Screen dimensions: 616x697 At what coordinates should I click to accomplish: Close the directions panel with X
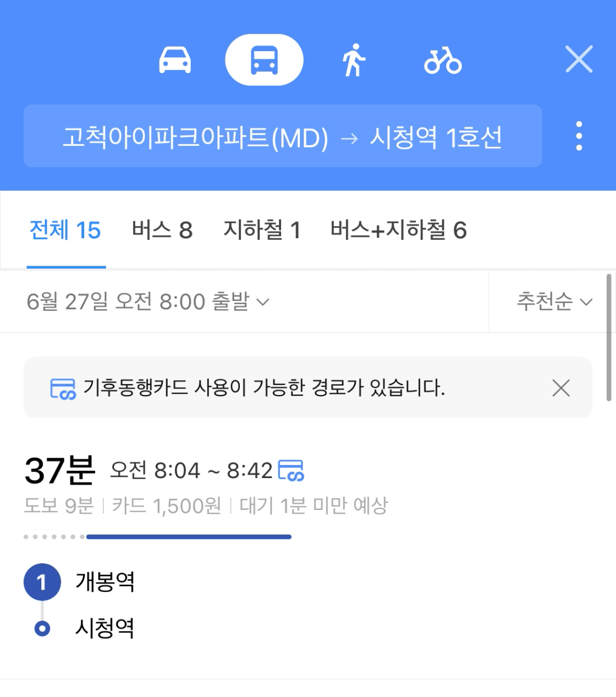pos(579,59)
